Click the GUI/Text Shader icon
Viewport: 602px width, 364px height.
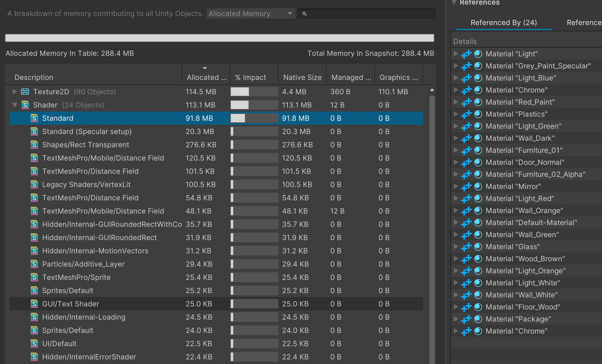pyautogui.click(x=34, y=304)
